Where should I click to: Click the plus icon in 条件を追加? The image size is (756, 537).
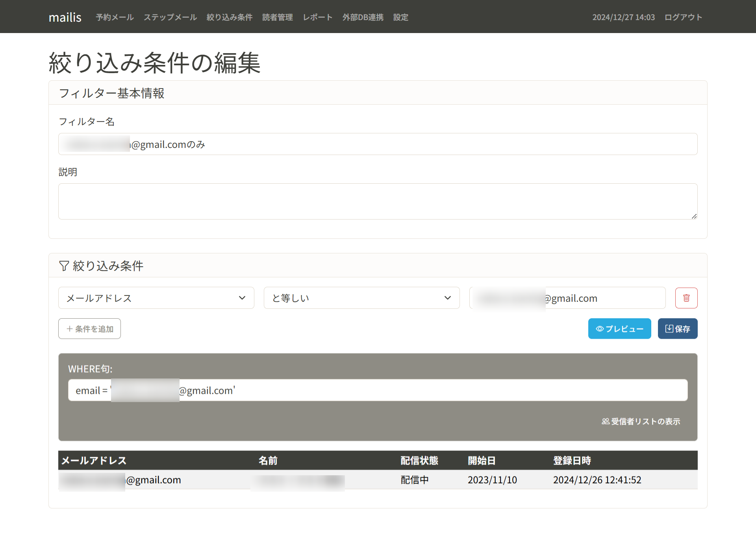pos(70,329)
